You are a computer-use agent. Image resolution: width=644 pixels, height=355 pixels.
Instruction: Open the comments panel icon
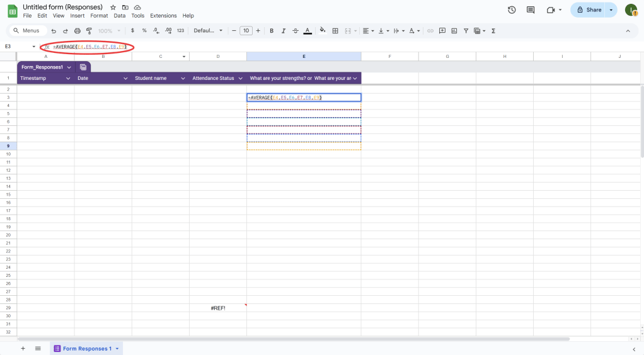tap(531, 10)
